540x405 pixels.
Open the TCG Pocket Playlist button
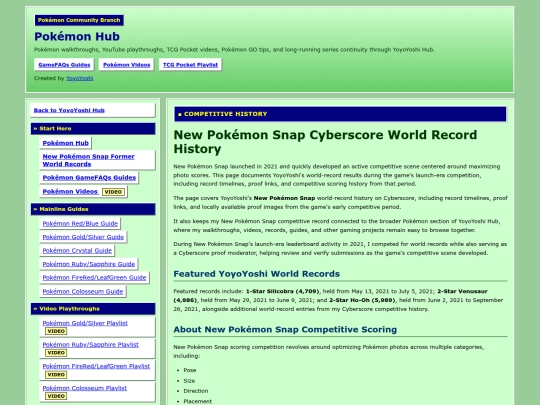190,65
